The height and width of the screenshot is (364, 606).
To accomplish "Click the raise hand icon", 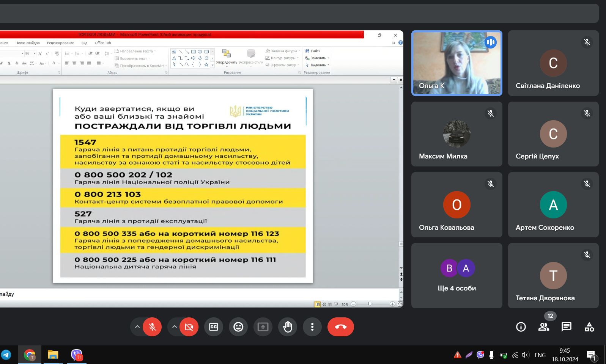I will click(x=288, y=327).
